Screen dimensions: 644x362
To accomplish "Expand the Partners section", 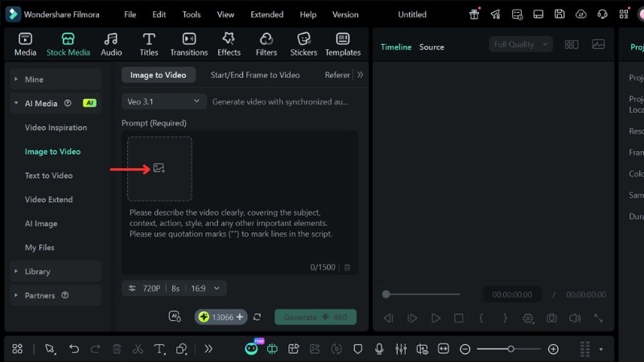I will [x=56, y=295].
